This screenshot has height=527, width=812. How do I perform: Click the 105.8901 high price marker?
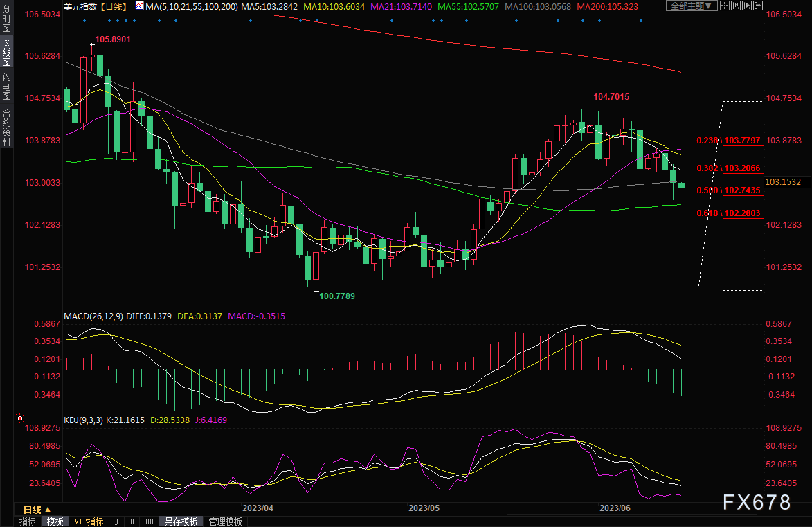pyautogui.click(x=113, y=39)
